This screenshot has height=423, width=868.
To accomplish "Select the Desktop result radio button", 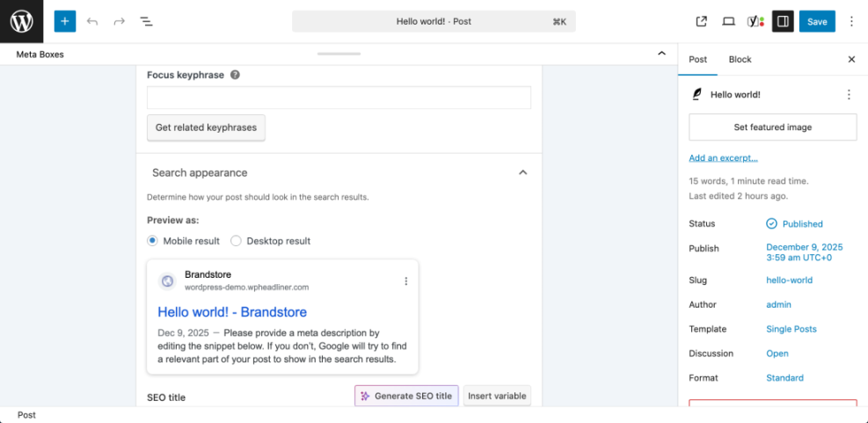I will click(x=236, y=241).
